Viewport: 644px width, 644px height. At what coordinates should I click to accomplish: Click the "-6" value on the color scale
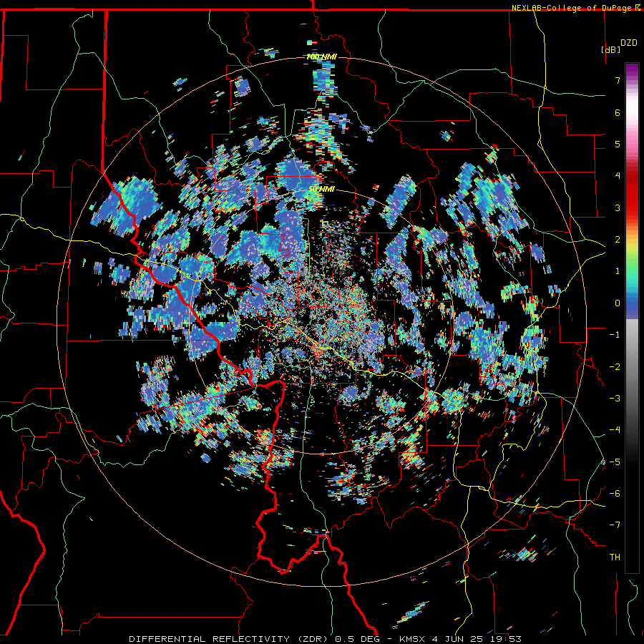[615, 493]
